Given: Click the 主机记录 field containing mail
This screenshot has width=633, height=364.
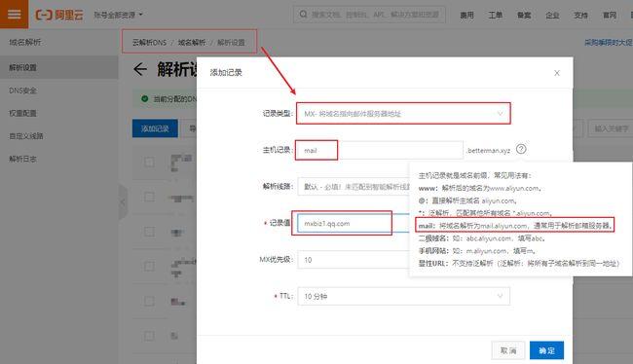Looking at the screenshot, I should coord(380,150).
